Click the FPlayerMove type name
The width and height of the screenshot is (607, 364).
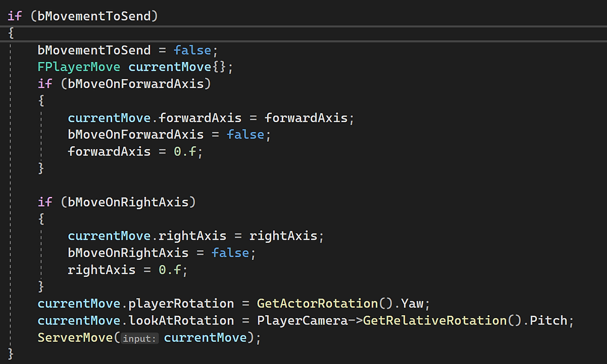(x=79, y=67)
